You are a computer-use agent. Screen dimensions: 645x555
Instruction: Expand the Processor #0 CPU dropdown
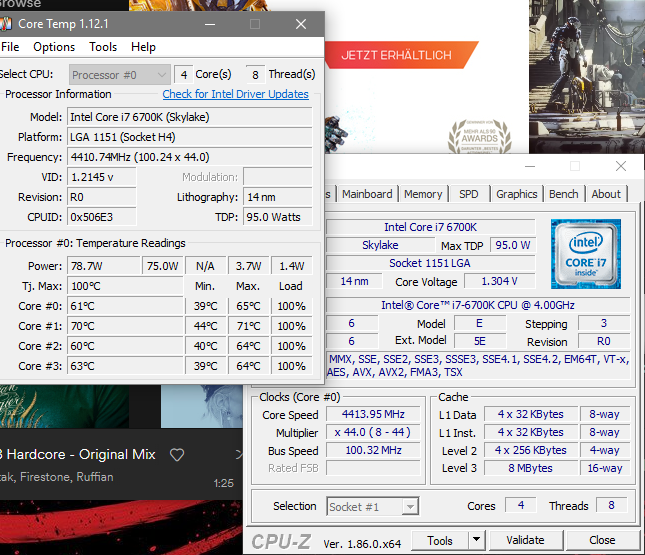click(x=120, y=75)
